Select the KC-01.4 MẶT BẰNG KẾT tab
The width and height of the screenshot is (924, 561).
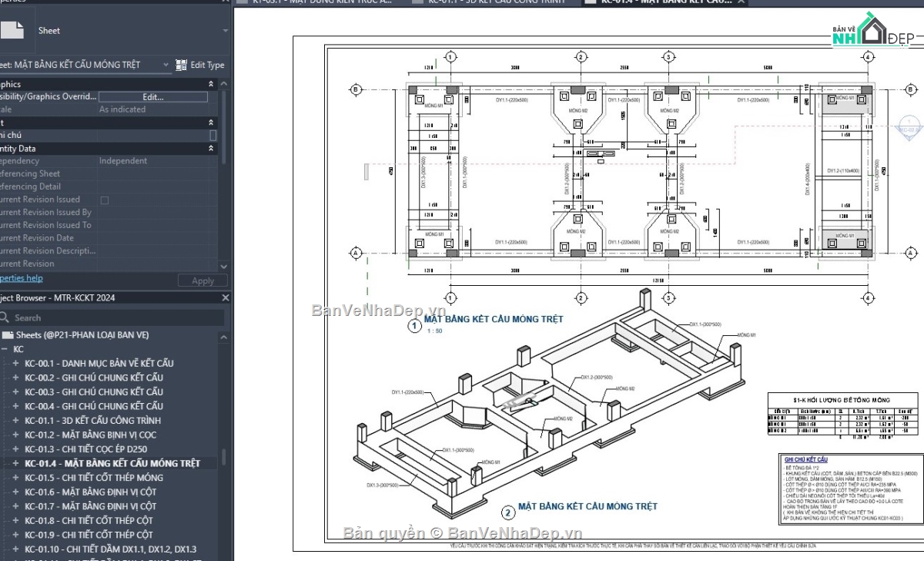click(x=664, y=2)
